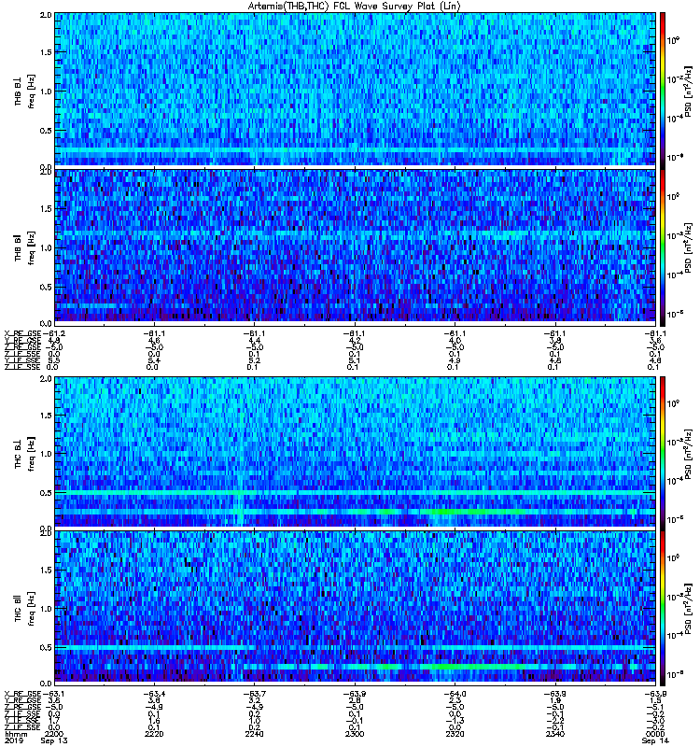Click the 0.25 Hz horizontal band in the top THB spectrogram
The image size is (700, 747).
click(356, 150)
